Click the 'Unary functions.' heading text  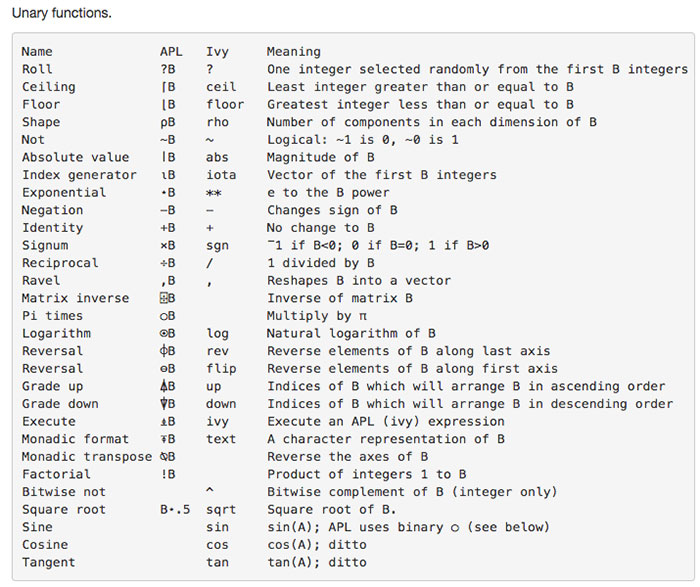tap(62, 13)
